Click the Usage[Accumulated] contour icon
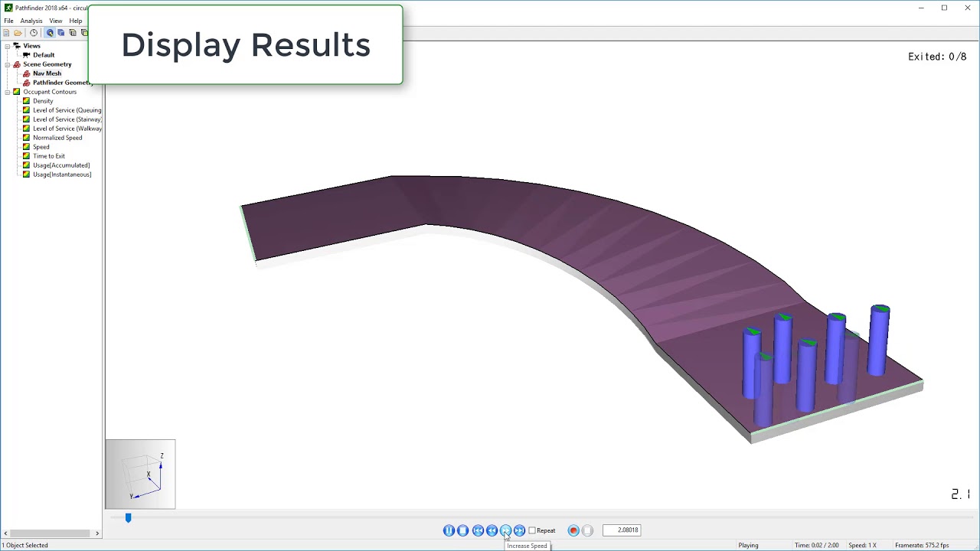 tap(27, 165)
